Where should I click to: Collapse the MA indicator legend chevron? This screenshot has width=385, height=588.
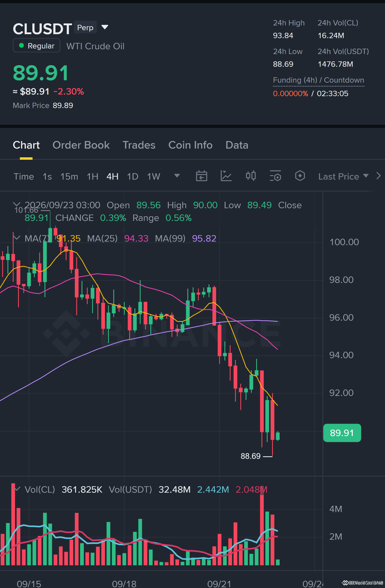pyautogui.click(x=16, y=238)
